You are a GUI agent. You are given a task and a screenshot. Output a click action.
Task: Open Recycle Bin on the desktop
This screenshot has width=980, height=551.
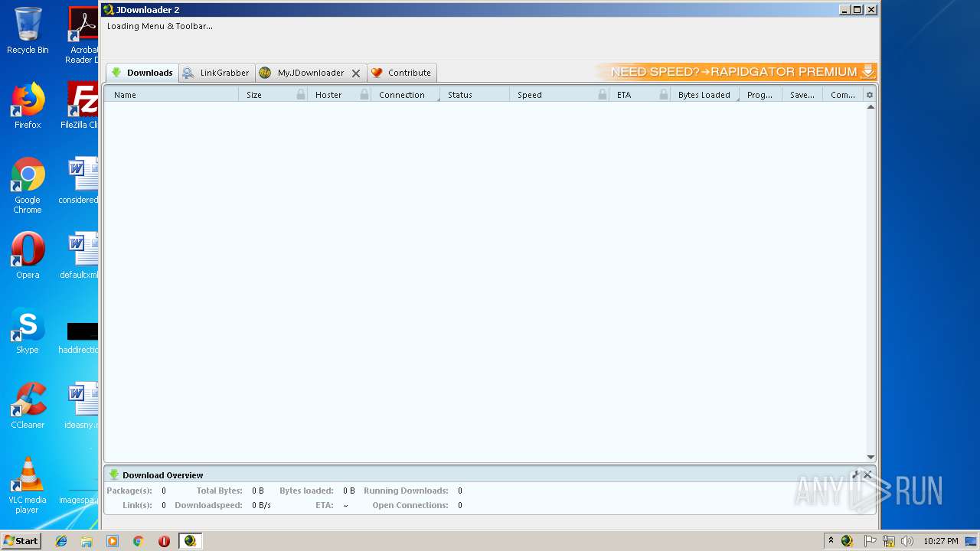(x=28, y=31)
